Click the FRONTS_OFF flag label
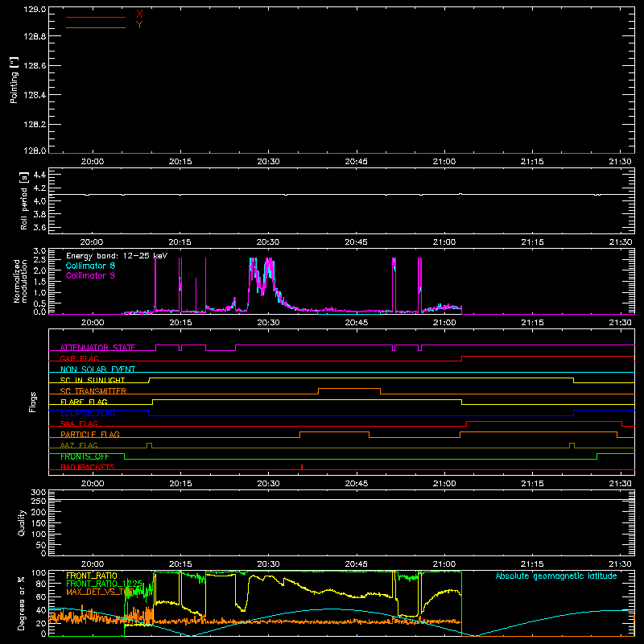 pos(85,456)
